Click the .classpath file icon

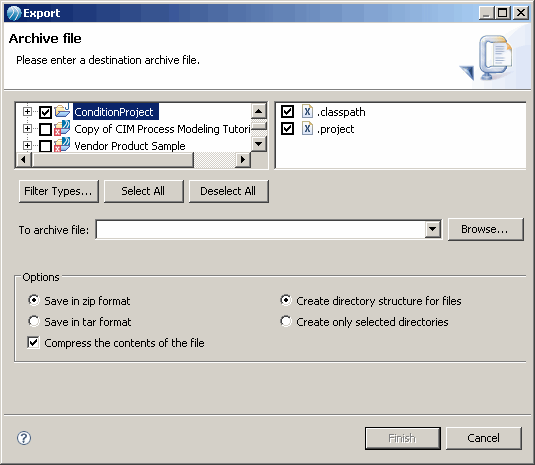point(307,112)
